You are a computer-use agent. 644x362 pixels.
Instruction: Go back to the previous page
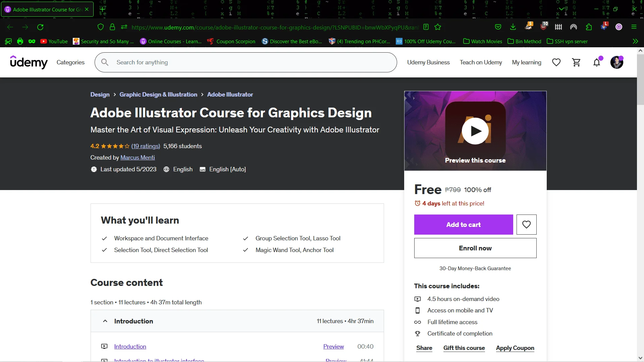pyautogui.click(x=10, y=27)
